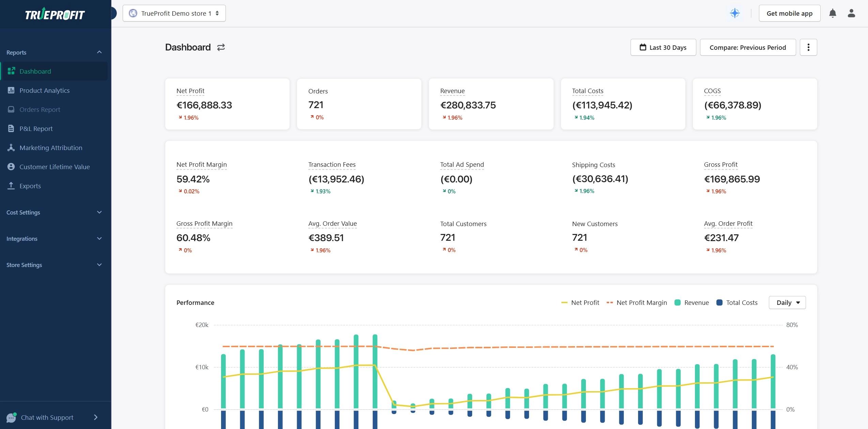
Task: Click the blue AI sparkle icon
Action: [x=735, y=13]
